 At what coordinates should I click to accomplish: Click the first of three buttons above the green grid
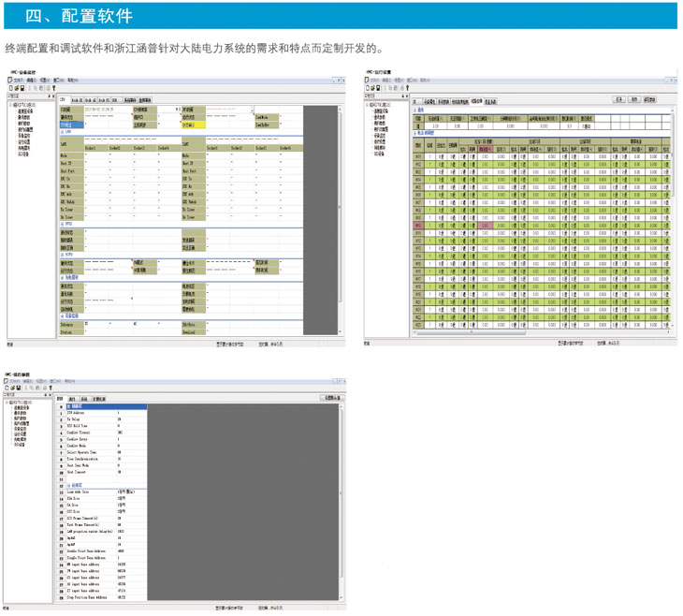(x=619, y=99)
